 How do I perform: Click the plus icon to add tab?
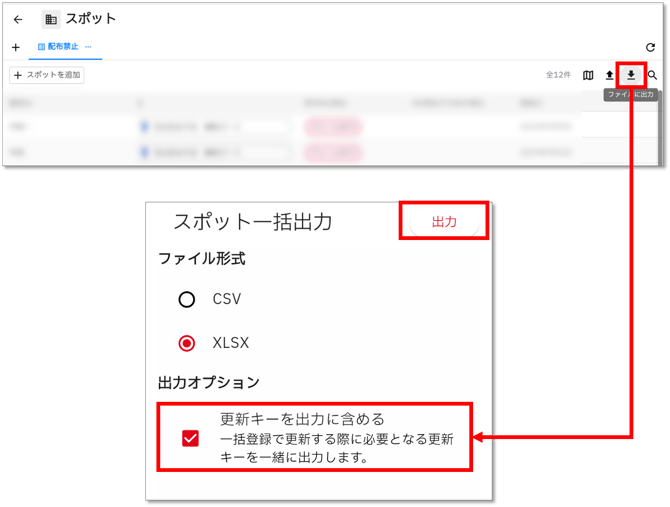16,47
